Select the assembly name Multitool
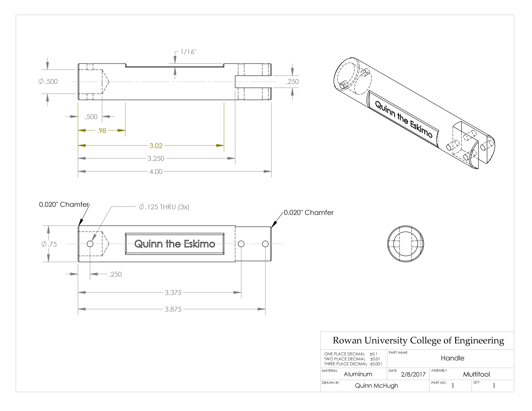The height and width of the screenshot is (411, 532). point(476,374)
